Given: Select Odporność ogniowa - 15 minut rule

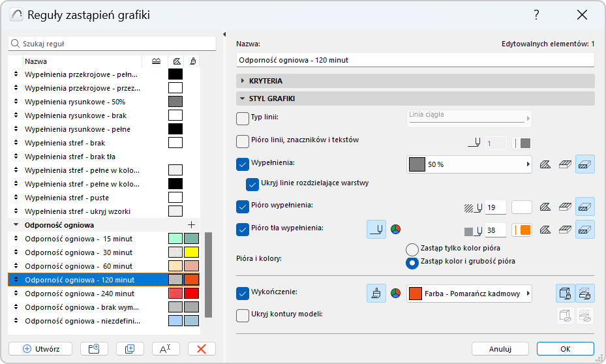Looking at the screenshot, I should [104, 238].
